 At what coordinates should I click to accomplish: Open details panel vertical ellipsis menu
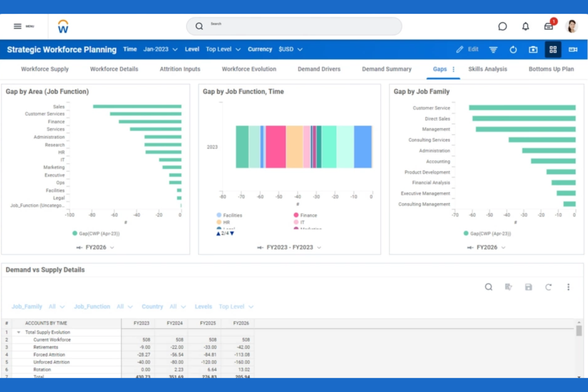(568, 287)
